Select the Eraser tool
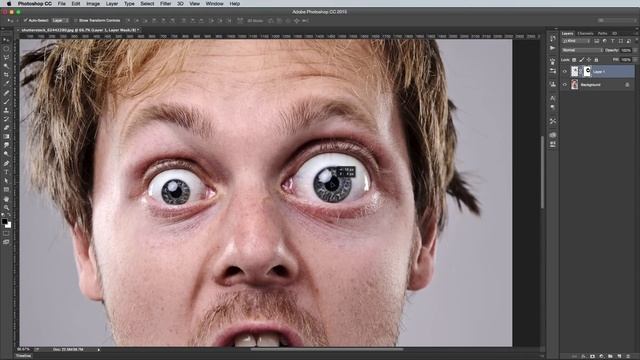The width and height of the screenshot is (640, 360). point(6,128)
